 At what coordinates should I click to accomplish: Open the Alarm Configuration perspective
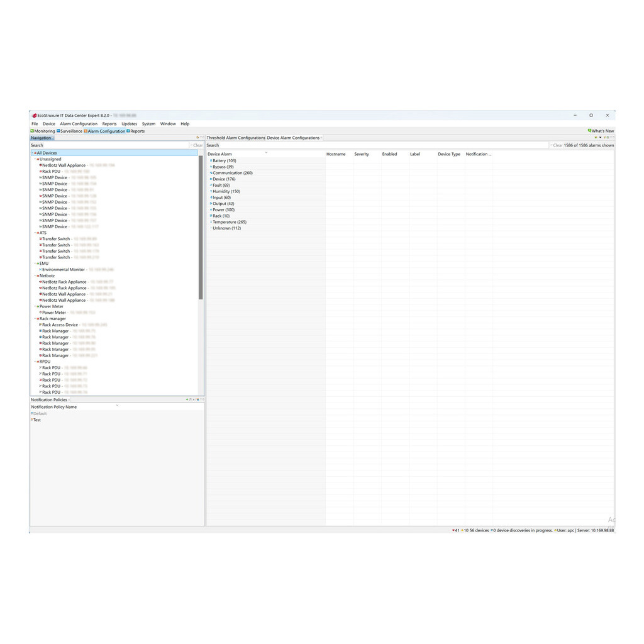tap(104, 131)
